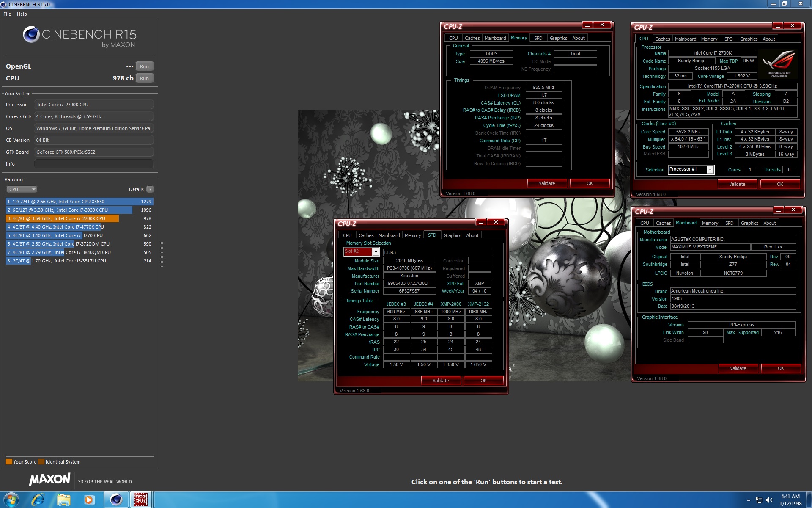
Task: Click OK in Mainboard CPU-Z window
Action: click(x=781, y=368)
